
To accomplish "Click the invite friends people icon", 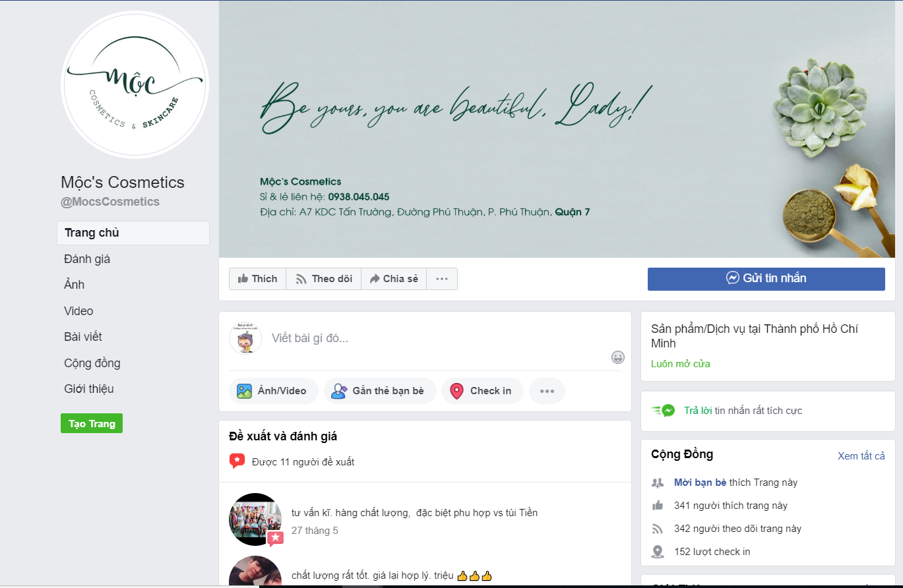I will (x=657, y=483).
